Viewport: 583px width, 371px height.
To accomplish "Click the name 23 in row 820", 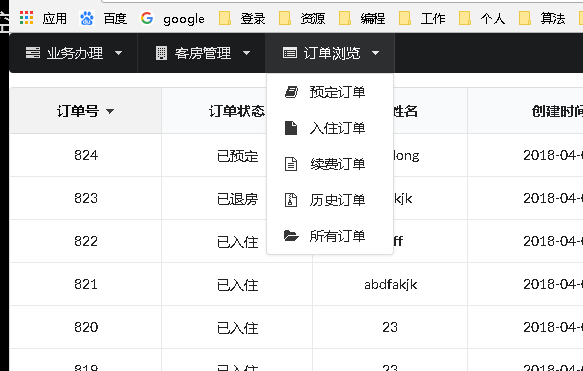I will tap(390, 327).
